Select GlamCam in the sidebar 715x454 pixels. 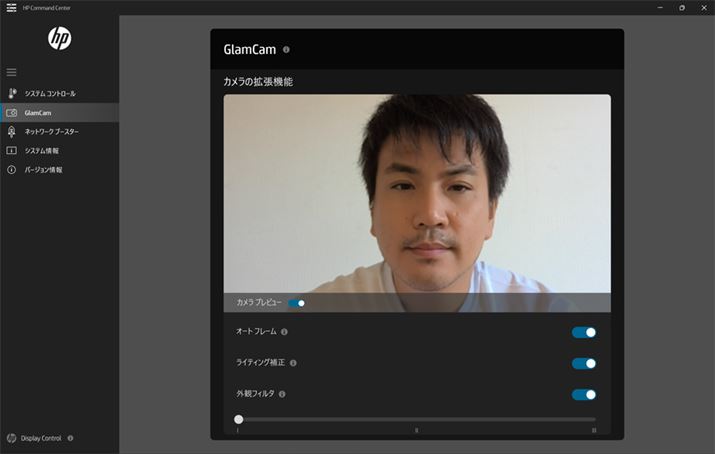coord(38,113)
